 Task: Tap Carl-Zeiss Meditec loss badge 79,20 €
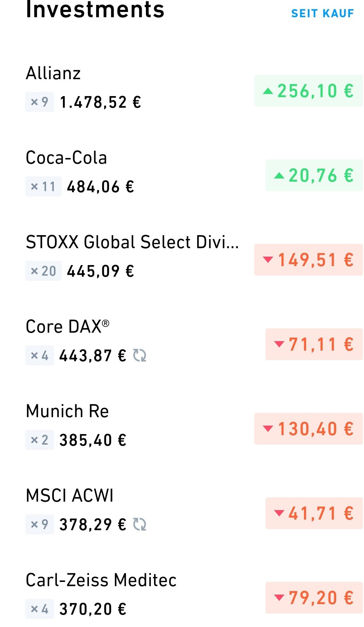(314, 598)
